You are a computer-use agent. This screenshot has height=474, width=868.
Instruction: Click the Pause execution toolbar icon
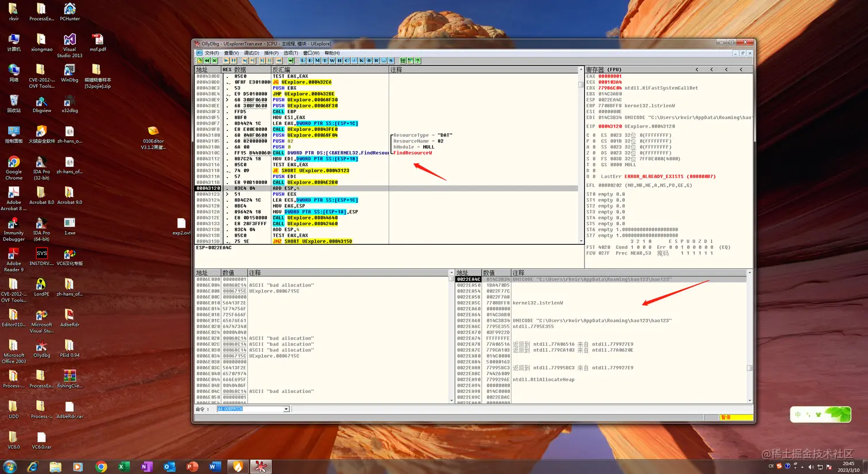pos(234,60)
